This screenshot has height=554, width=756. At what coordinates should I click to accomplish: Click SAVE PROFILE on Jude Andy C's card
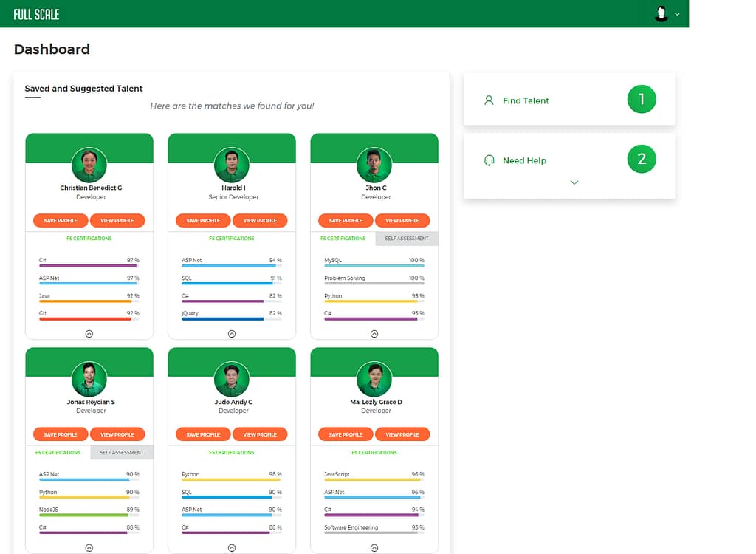[x=202, y=434]
